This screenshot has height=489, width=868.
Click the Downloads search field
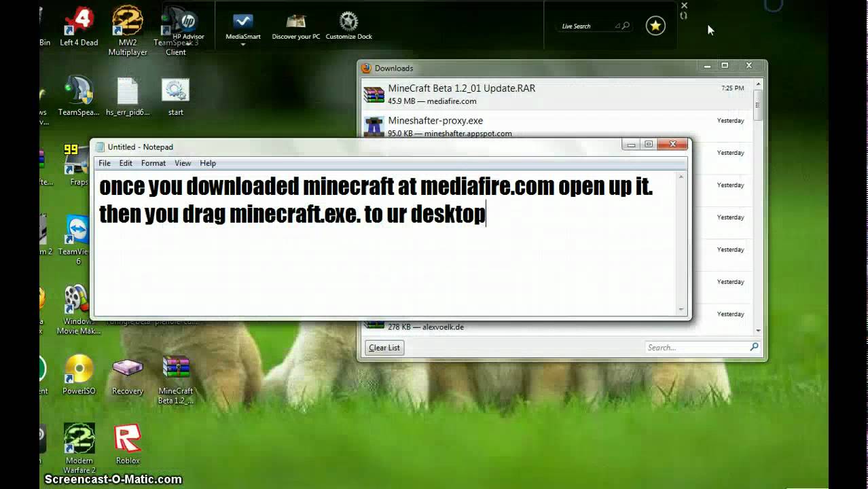point(702,347)
